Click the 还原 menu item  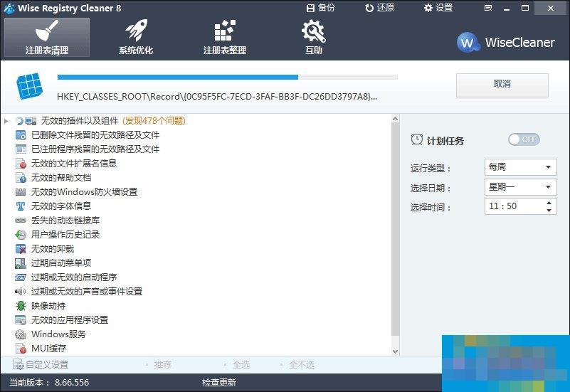pyautogui.click(x=380, y=8)
